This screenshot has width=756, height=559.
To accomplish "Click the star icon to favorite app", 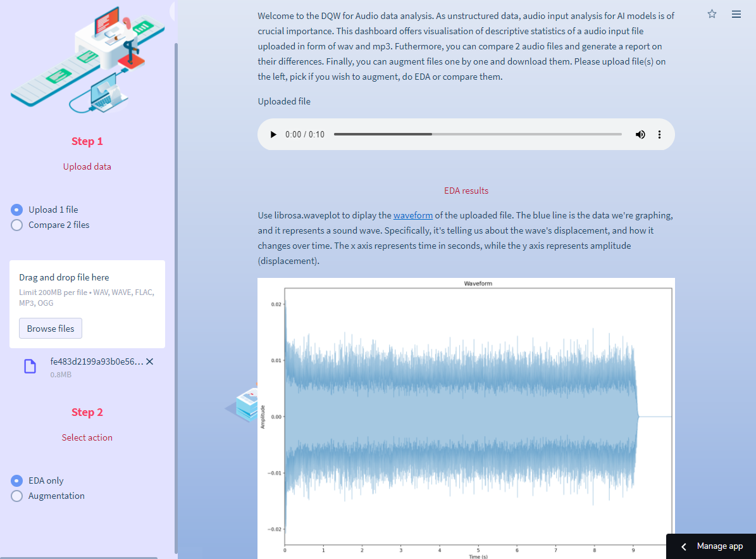I will (712, 14).
